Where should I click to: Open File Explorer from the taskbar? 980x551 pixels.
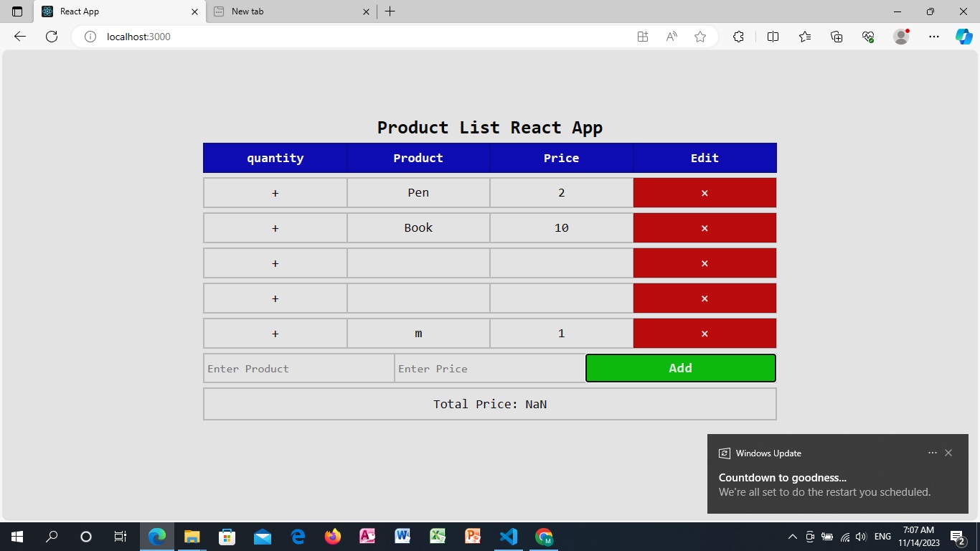coord(192,537)
